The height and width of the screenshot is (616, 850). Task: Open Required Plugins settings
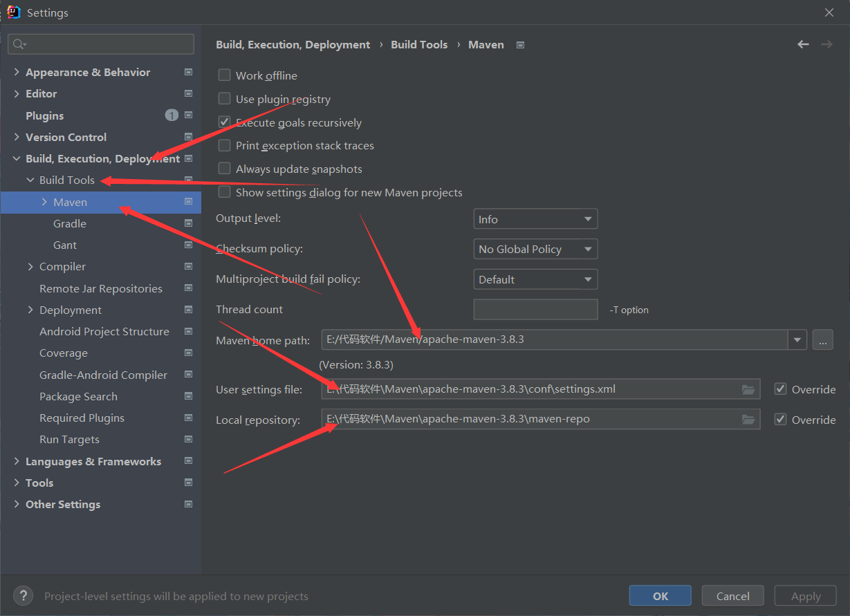point(82,418)
